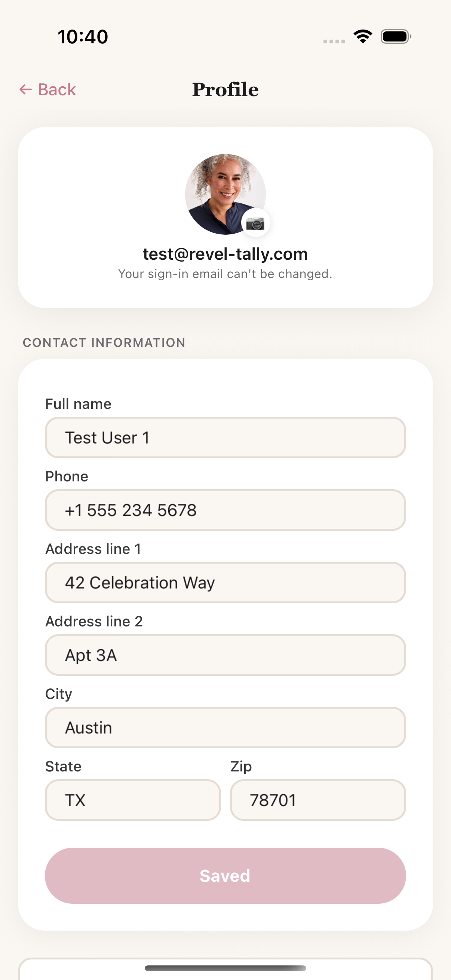
Task: Tap the status bar clock showing 10:40
Action: point(83,37)
